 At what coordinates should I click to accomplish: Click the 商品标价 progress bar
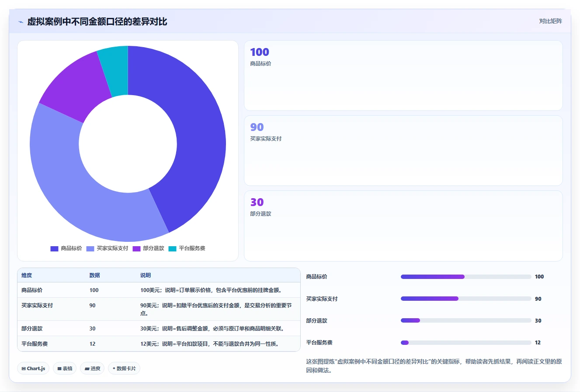tap(466, 277)
